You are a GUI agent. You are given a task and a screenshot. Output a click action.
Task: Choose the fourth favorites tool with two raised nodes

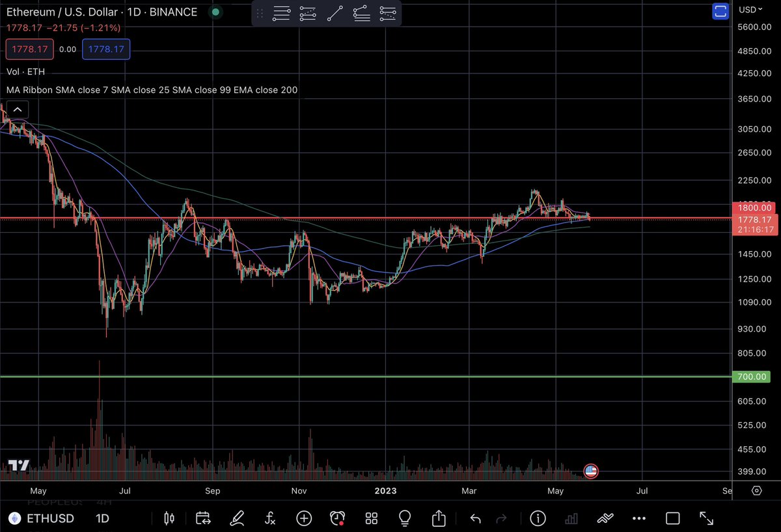point(361,13)
